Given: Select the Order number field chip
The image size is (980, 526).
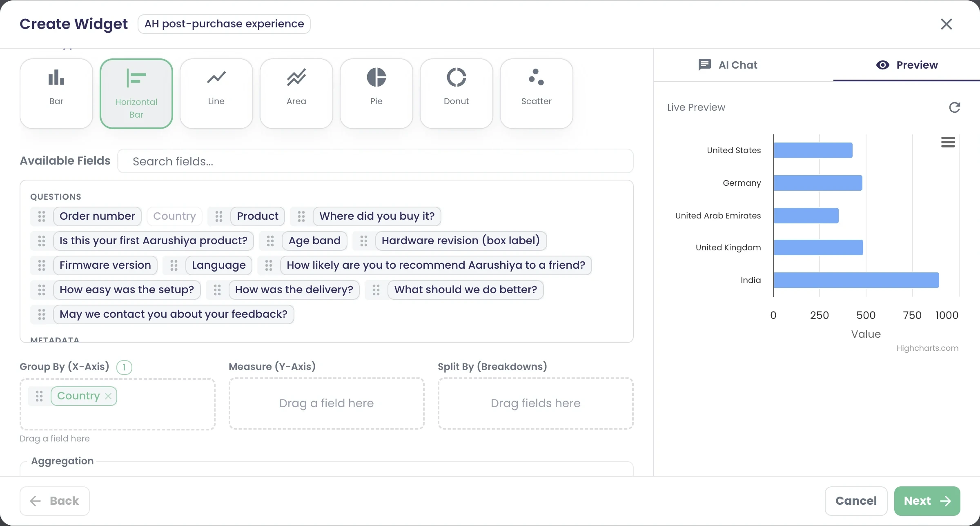Looking at the screenshot, I should 97,216.
